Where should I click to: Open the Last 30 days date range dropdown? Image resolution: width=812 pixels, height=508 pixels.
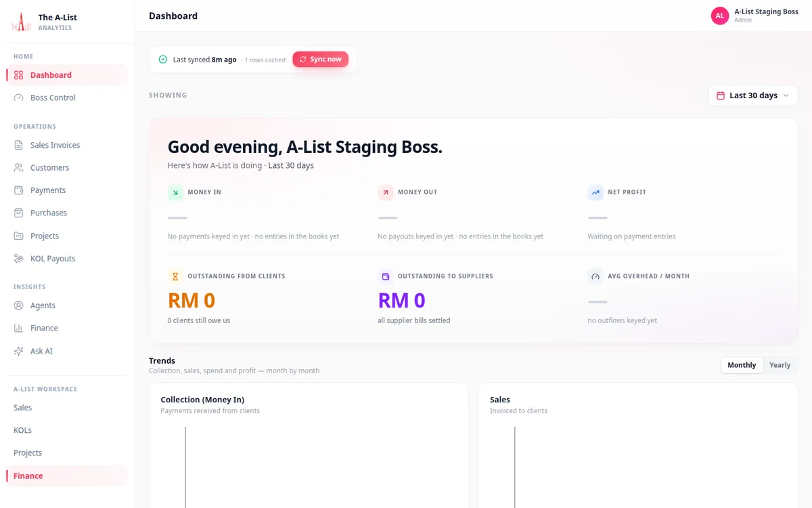point(753,96)
